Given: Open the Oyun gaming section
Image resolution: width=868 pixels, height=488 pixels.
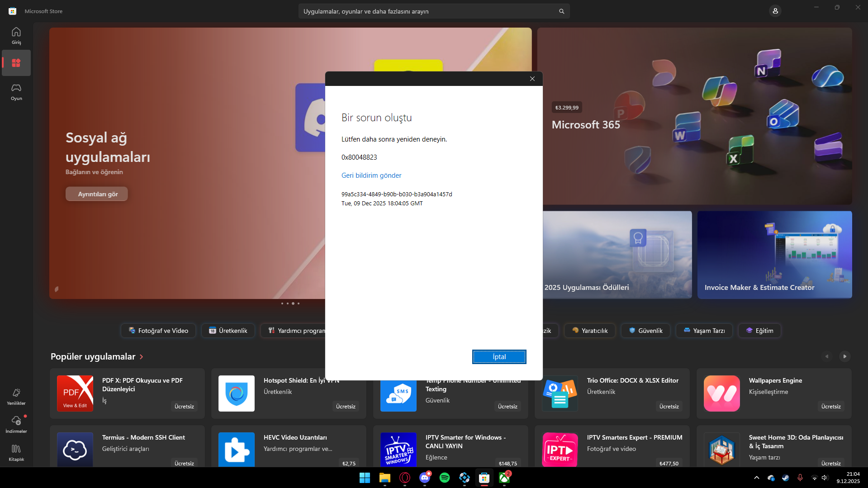Looking at the screenshot, I should [x=16, y=91].
